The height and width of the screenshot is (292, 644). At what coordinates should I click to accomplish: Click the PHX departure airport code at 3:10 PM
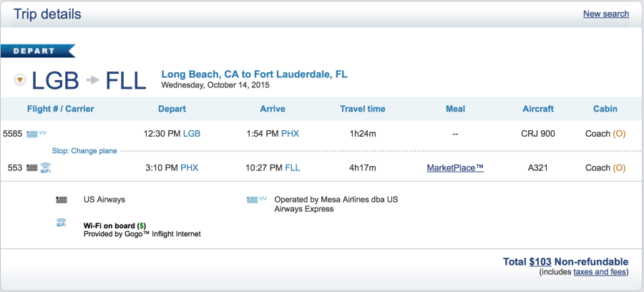tap(190, 168)
